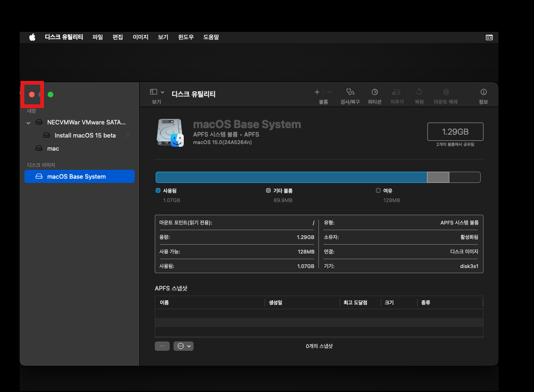Open the 윈도우 menu
This screenshot has height=392, width=534.
pos(186,37)
